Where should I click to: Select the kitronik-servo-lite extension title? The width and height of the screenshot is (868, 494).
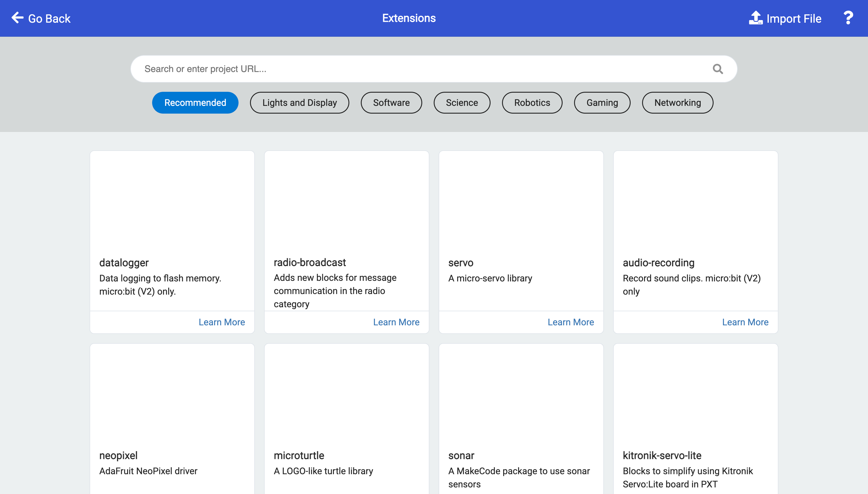tap(662, 455)
